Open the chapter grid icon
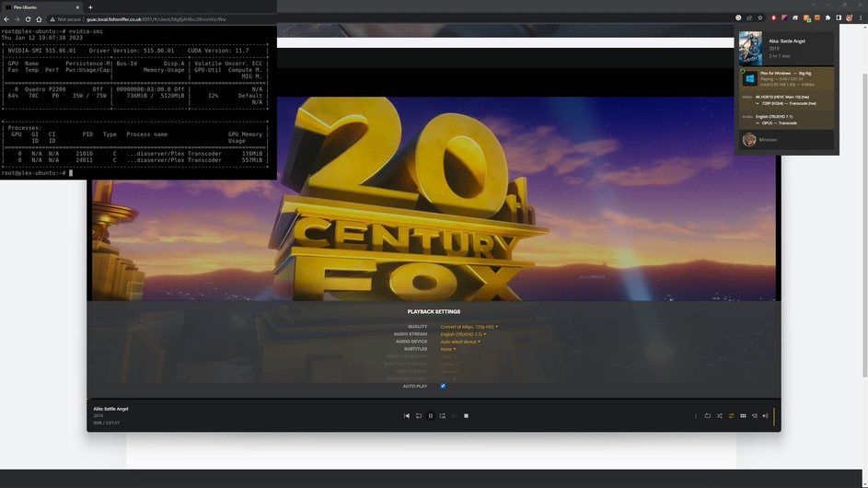 (743, 416)
